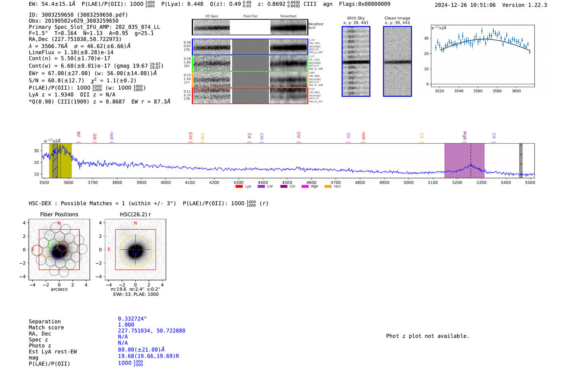Click the Q(z): 0.49 header value
The image size is (576, 392).
click(230, 4)
